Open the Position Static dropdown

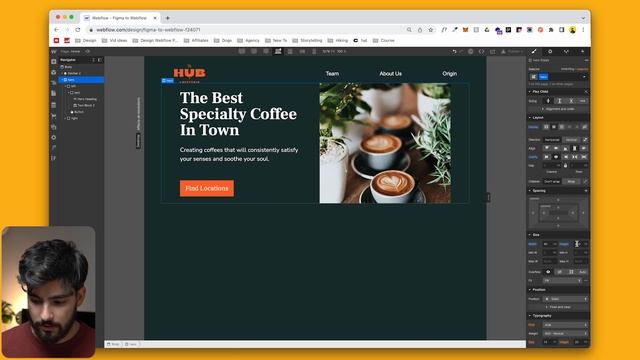566,299
